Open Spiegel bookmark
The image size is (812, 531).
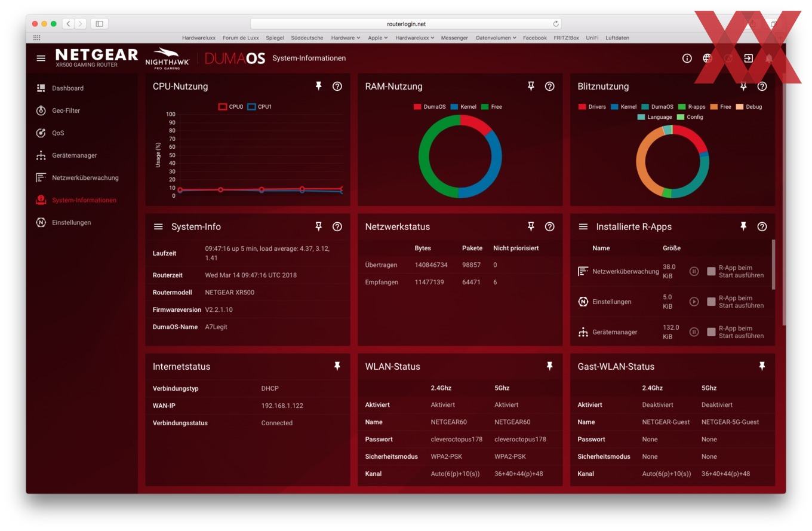tap(275, 38)
